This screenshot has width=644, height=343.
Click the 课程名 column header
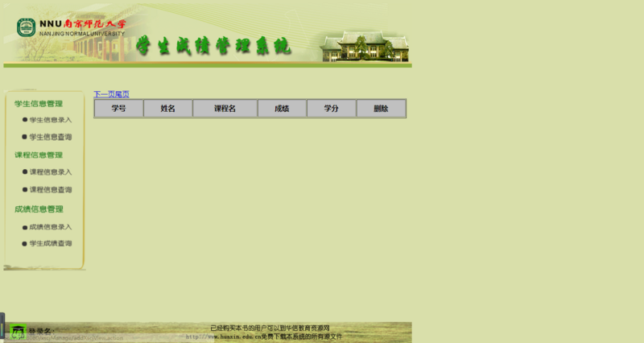[225, 109]
